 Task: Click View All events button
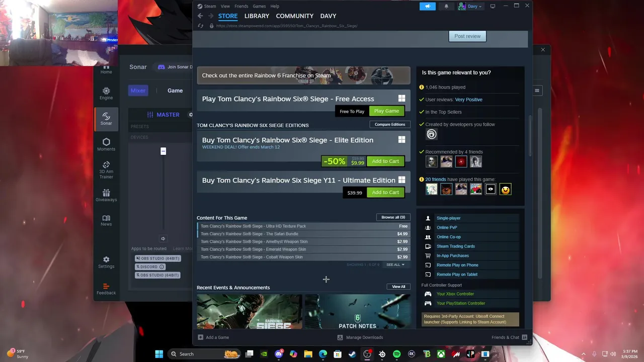click(398, 287)
